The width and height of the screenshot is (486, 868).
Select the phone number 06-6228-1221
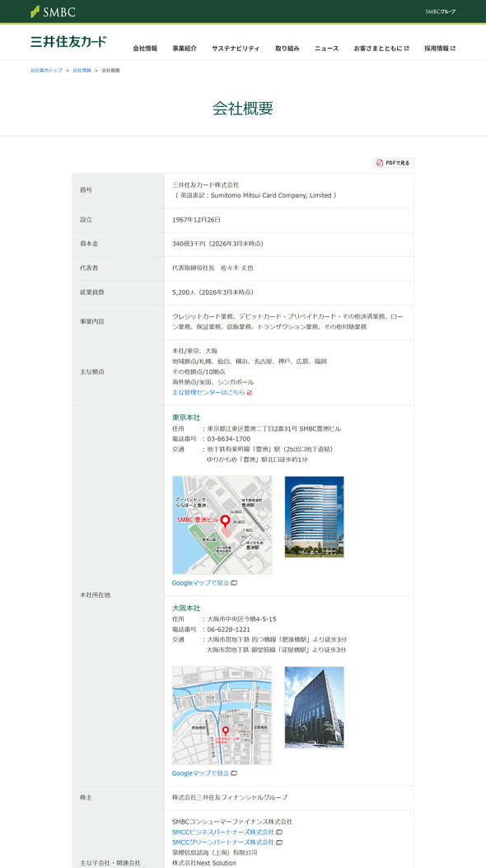[x=229, y=629]
